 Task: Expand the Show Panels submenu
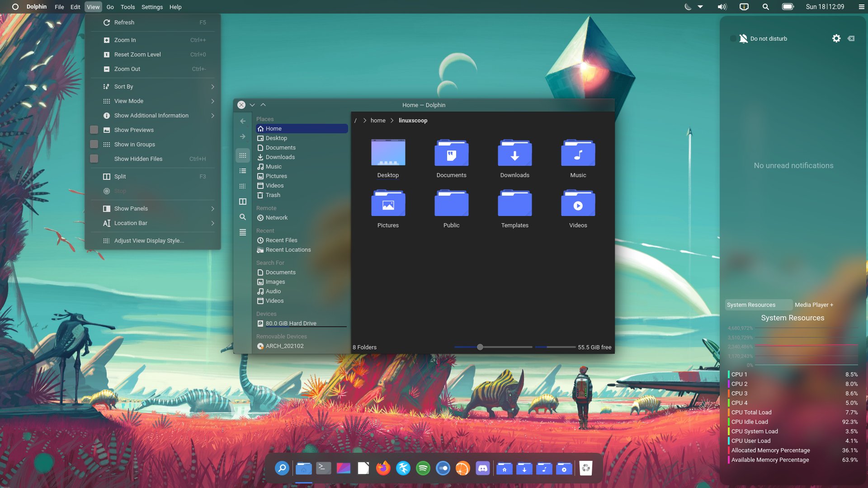tap(153, 208)
